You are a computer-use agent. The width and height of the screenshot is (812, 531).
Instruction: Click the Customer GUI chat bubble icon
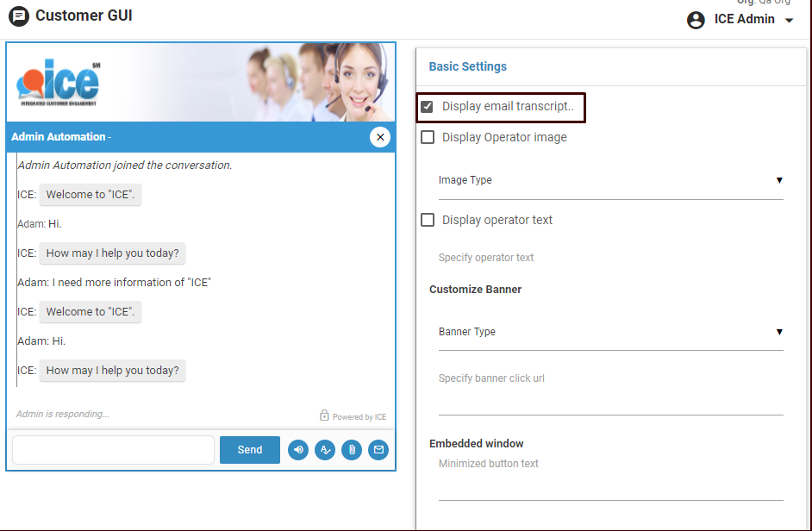(18, 16)
